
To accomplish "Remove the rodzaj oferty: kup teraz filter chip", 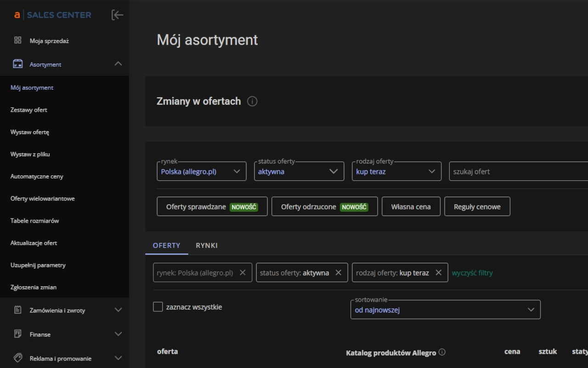I will pyautogui.click(x=438, y=272).
